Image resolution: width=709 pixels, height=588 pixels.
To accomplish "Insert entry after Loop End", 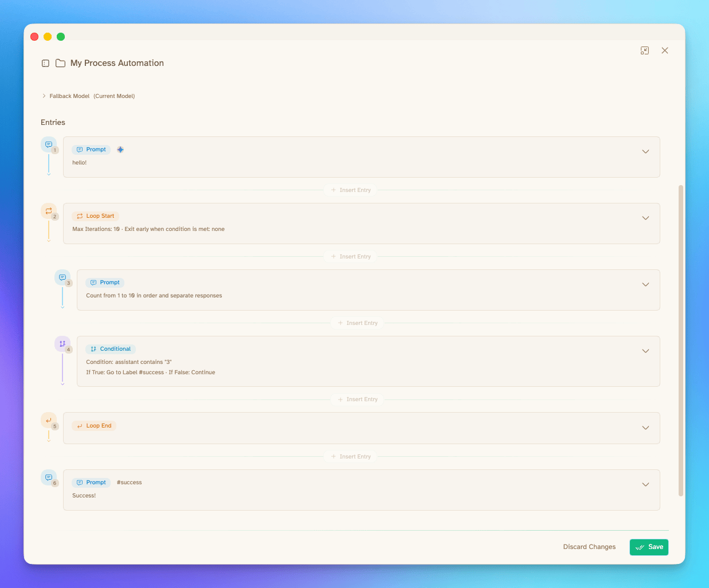I will [x=351, y=457].
